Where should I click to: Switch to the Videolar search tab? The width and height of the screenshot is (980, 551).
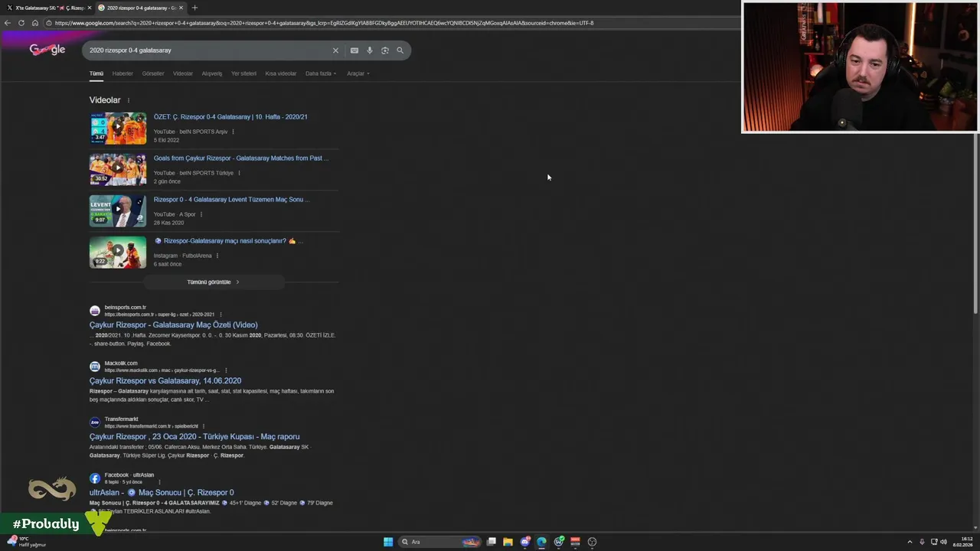[x=183, y=73]
